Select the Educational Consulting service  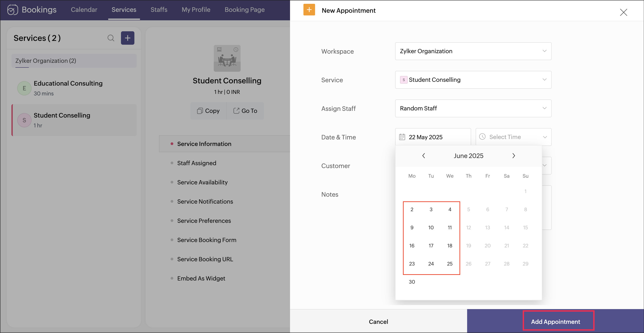pos(74,88)
